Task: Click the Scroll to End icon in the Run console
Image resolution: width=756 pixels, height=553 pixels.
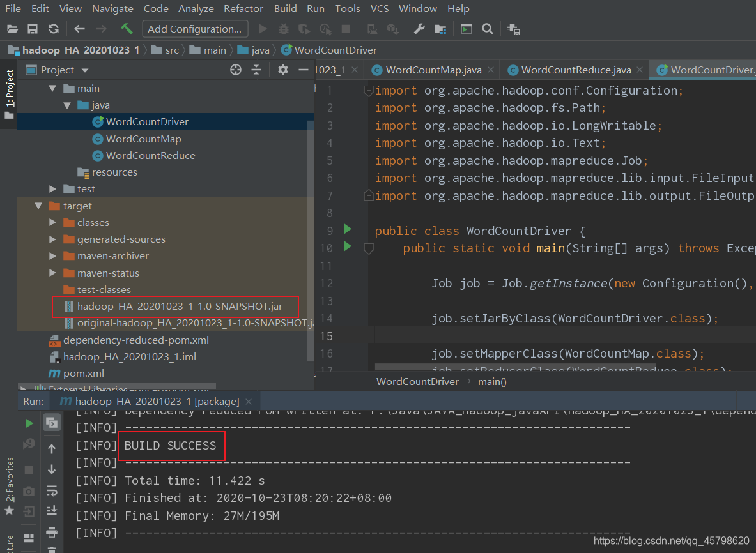Action: [x=52, y=511]
